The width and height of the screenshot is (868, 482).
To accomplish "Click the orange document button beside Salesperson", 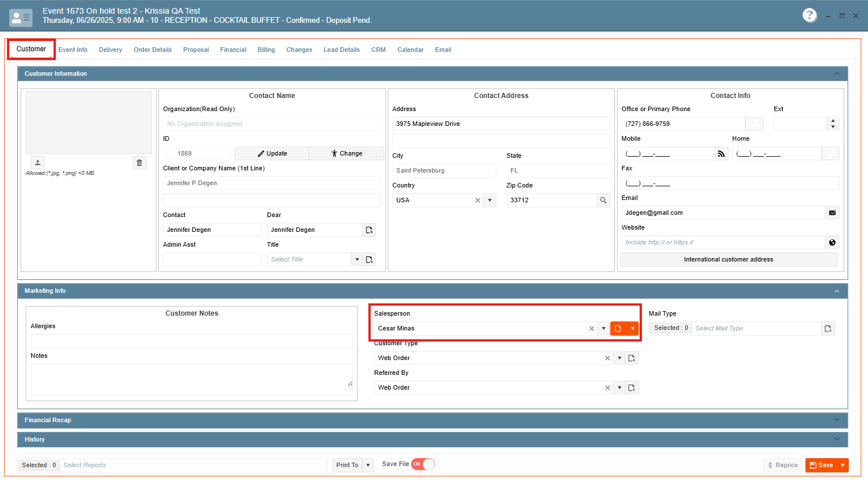I will [x=618, y=328].
